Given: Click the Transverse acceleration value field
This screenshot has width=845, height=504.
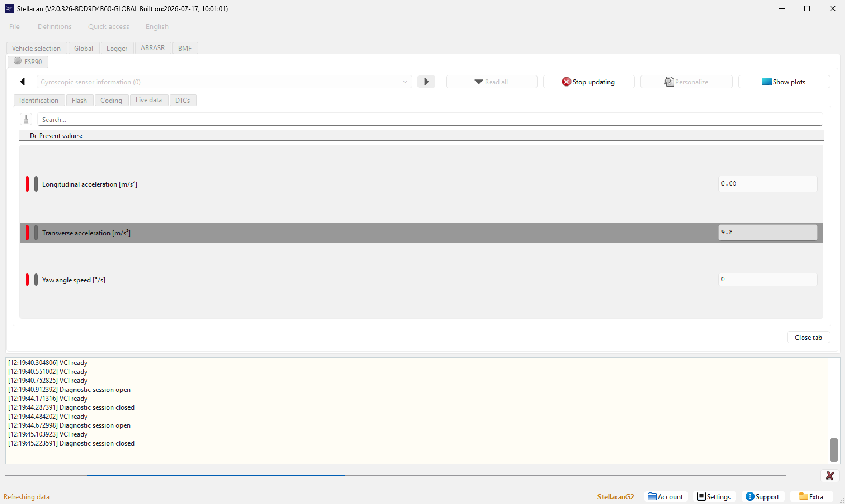Looking at the screenshot, I should [768, 232].
